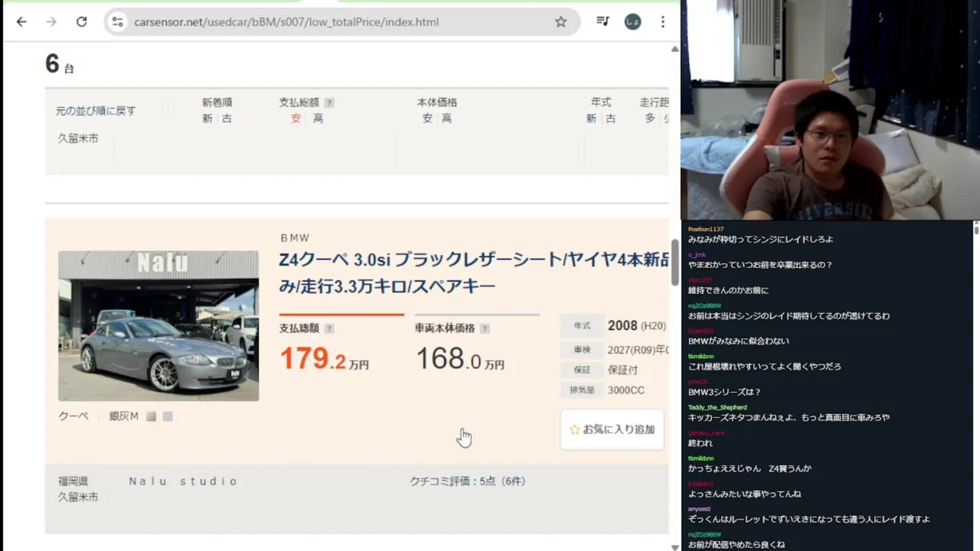Click chat message BMW3シリーズは？
The width and height of the screenshot is (980, 551).
724,392
